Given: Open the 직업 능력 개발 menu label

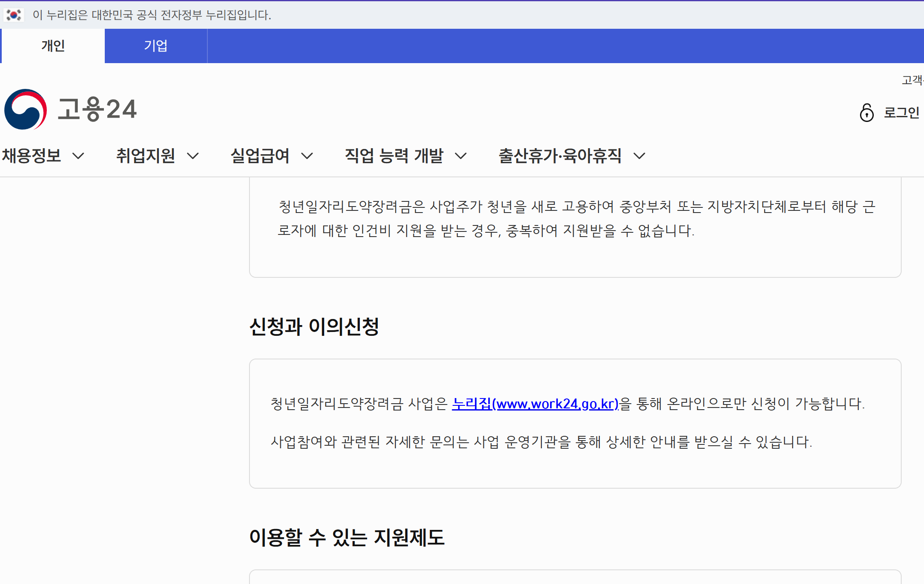Looking at the screenshot, I should coord(394,155).
